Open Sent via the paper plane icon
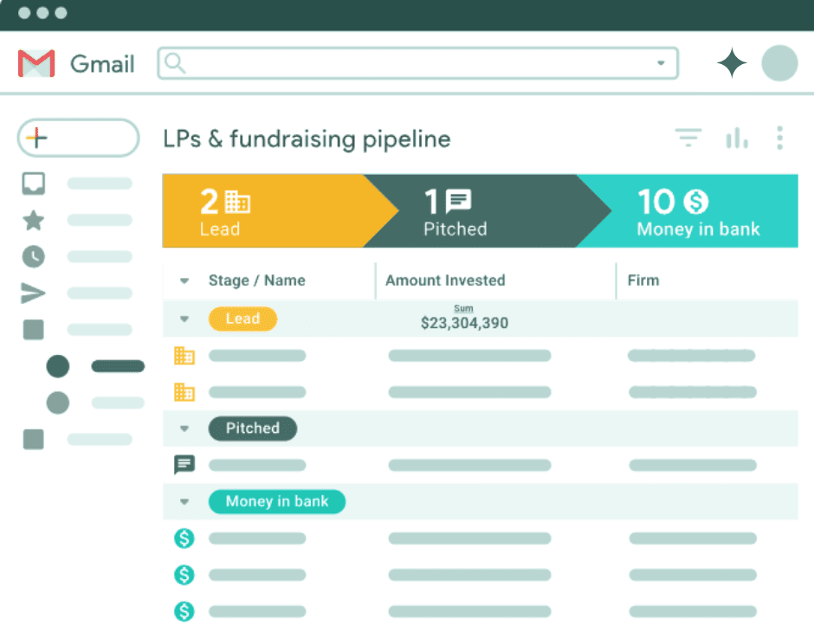The width and height of the screenshot is (814, 644). click(x=34, y=293)
